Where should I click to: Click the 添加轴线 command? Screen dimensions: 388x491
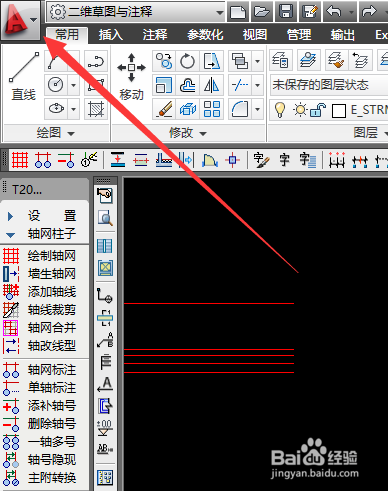click(x=40, y=292)
